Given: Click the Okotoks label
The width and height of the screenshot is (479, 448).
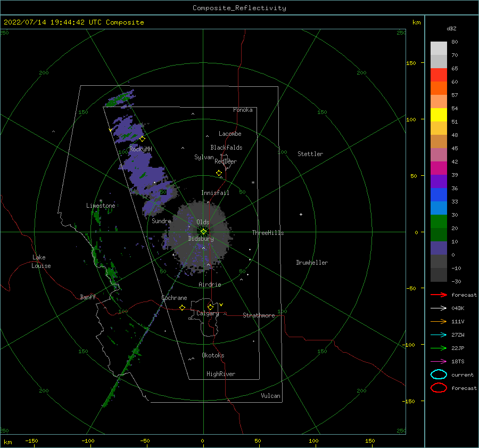Looking at the screenshot, I should (x=213, y=355).
